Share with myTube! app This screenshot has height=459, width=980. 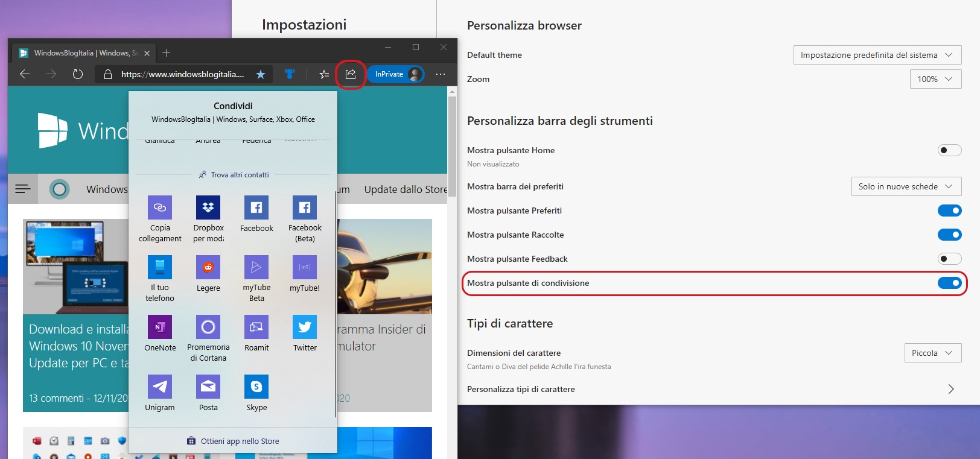(305, 274)
